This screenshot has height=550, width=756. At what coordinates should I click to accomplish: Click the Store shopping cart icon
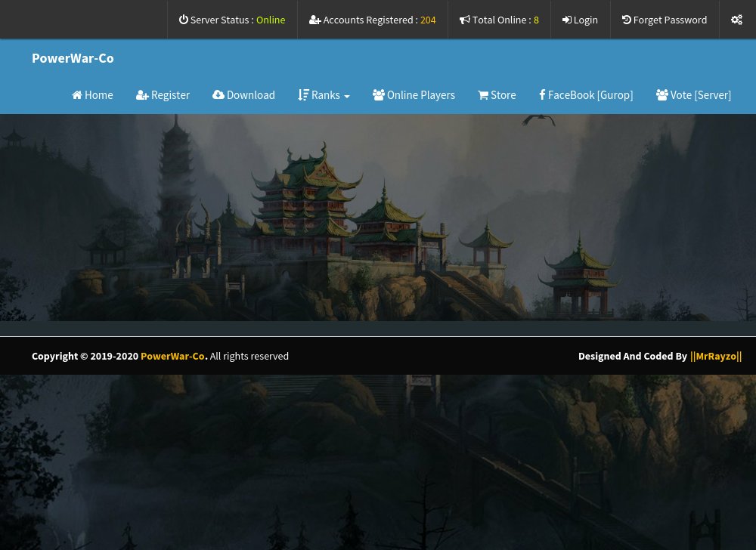(483, 95)
